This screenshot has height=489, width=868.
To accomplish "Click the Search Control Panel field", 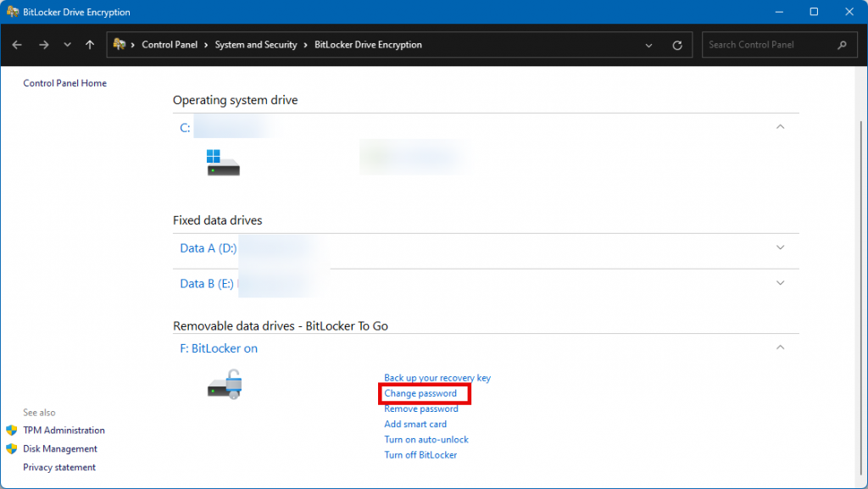I will [x=767, y=45].
